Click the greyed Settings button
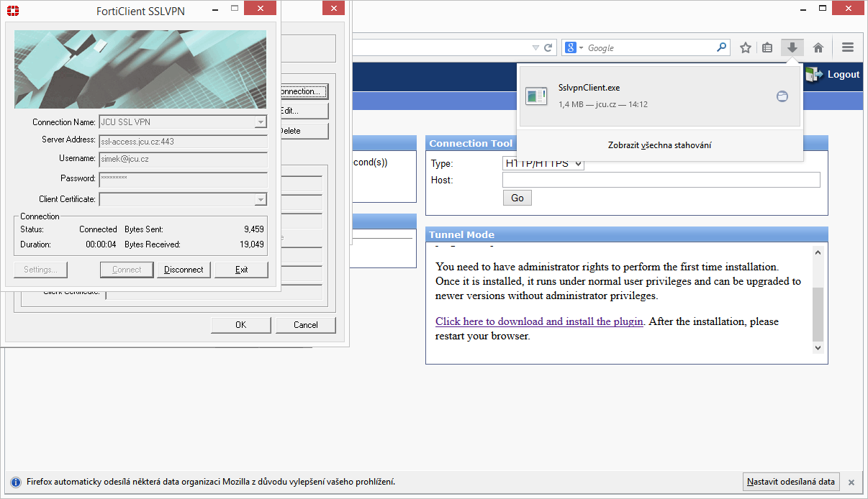868x499 pixels. click(40, 270)
